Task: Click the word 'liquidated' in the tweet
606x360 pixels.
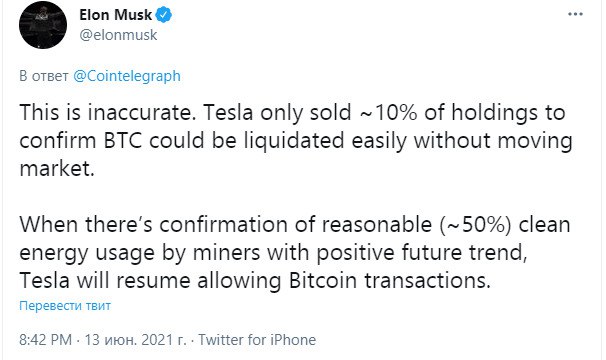Action: coord(294,140)
